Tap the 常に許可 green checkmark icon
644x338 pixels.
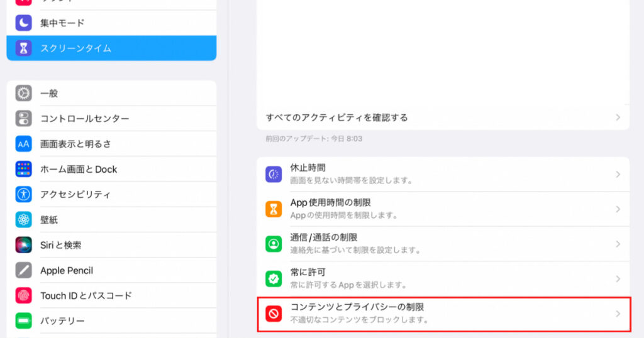(x=274, y=279)
